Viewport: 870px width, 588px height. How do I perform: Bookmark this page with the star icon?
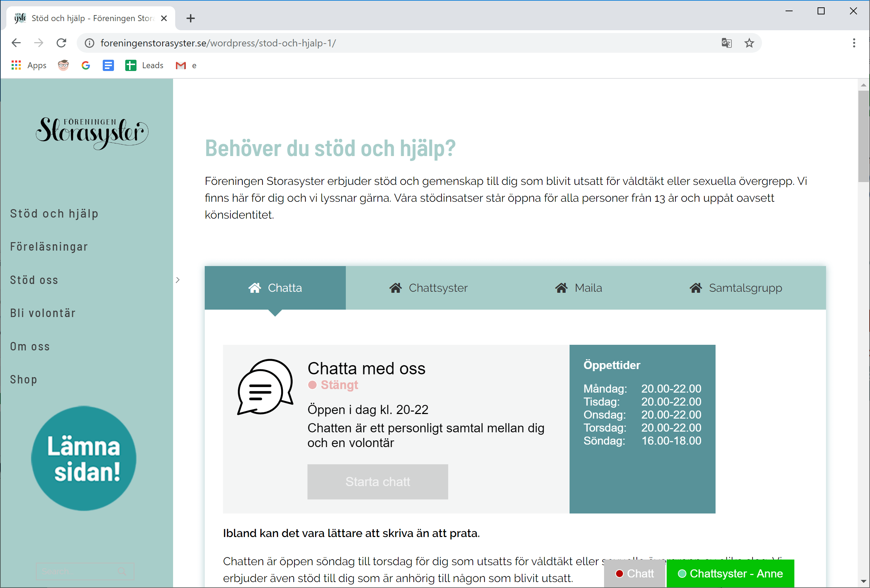tap(749, 43)
